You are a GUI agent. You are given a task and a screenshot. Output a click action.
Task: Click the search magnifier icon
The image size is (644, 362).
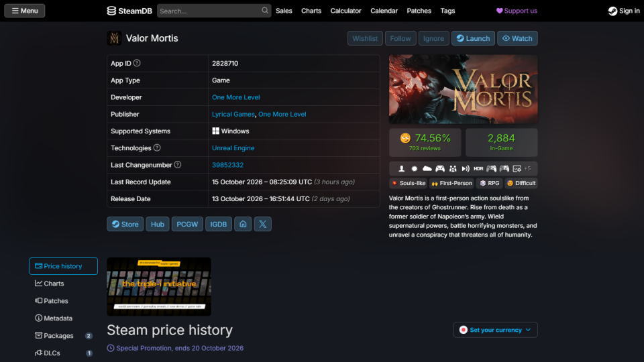click(x=265, y=10)
